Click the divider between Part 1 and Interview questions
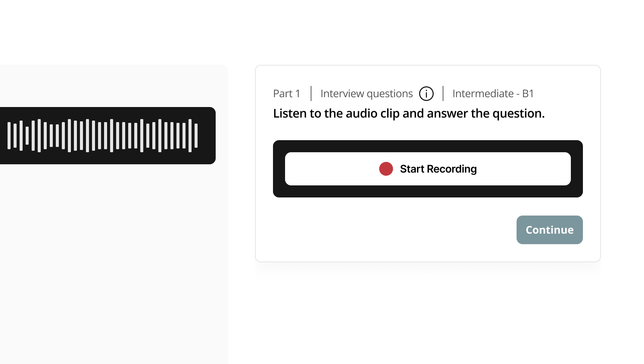644x364 pixels. (x=311, y=93)
